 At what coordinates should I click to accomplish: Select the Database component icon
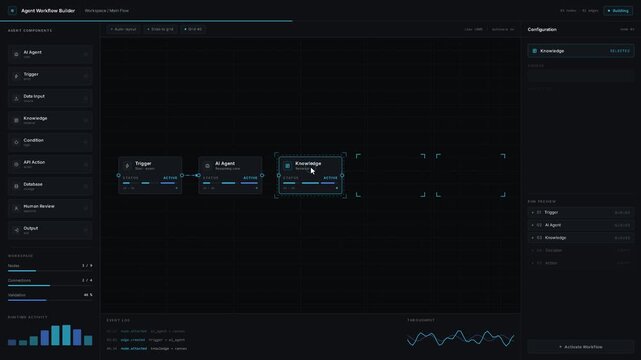[16, 186]
